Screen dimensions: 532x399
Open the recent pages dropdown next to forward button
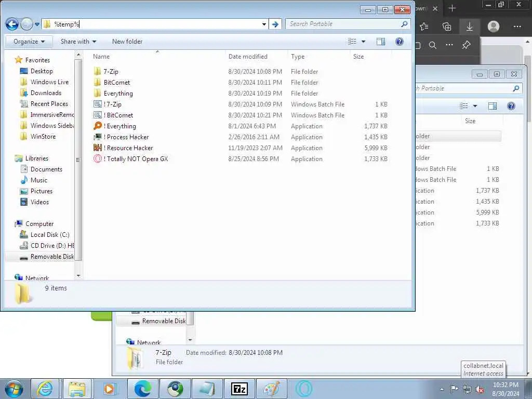click(x=37, y=24)
